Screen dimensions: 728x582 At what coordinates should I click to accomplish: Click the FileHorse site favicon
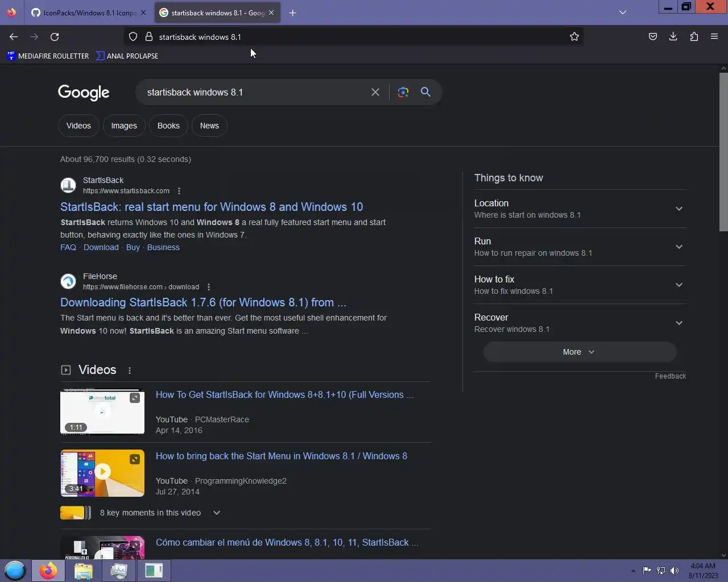(68, 281)
